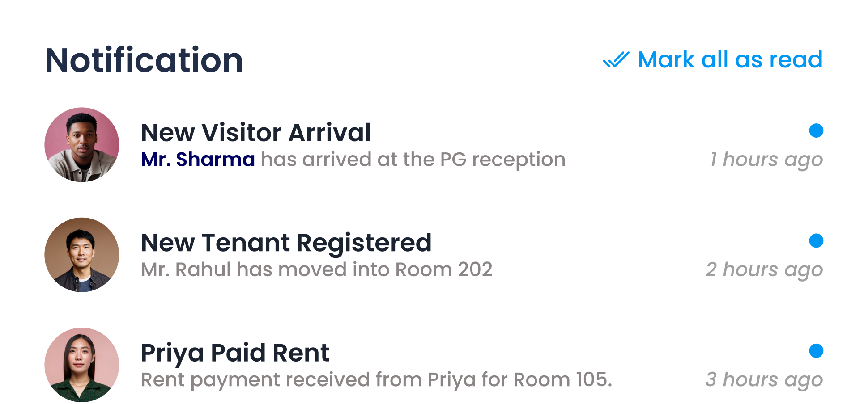Click the 'Mark all as read' text label
Image resolution: width=868 pixels, height=404 pixels.
(x=730, y=60)
